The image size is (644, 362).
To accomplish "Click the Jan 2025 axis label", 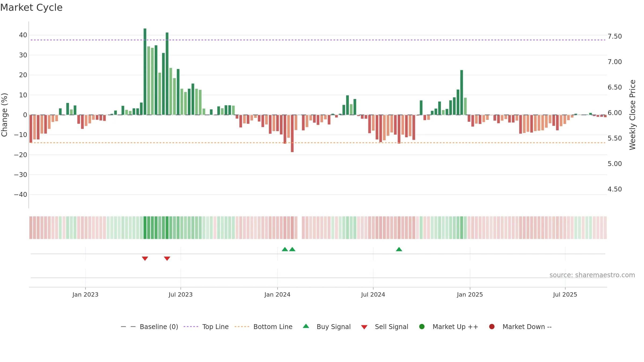I will tap(470, 294).
